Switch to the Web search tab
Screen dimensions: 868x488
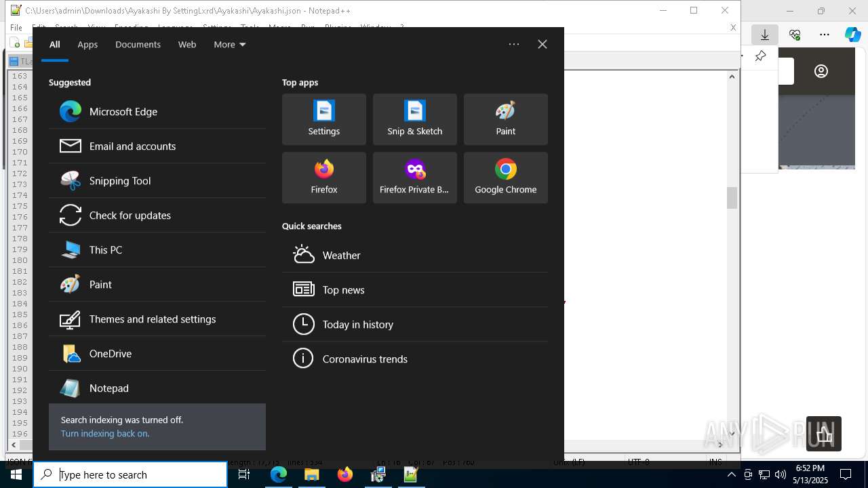coord(187,44)
